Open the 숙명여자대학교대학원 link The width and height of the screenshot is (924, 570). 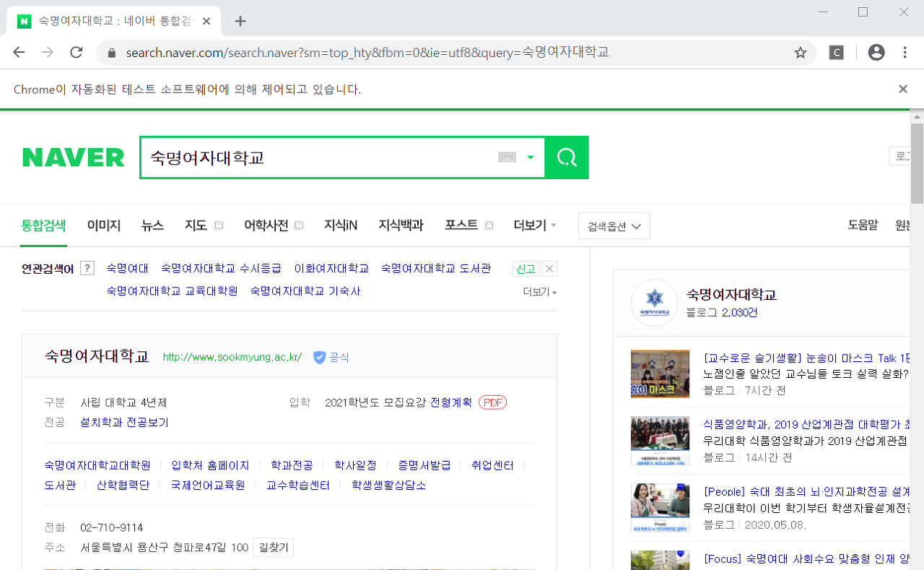click(x=97, y=465)
